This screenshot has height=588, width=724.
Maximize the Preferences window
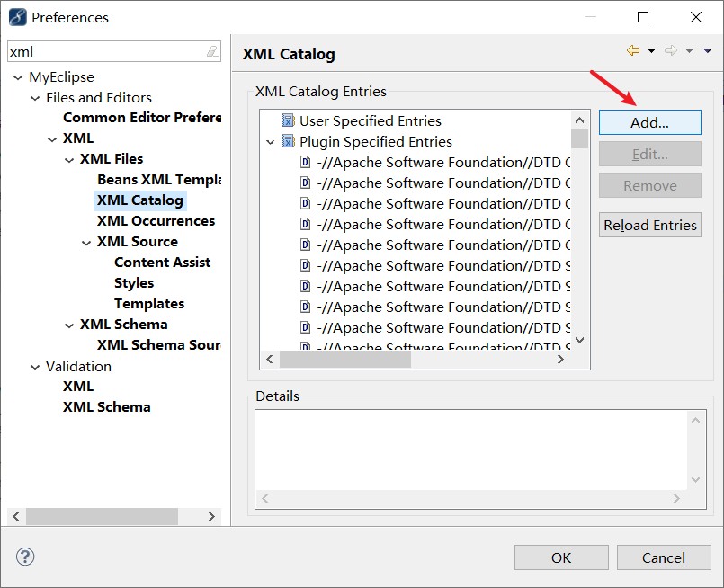tap(643, 17)
